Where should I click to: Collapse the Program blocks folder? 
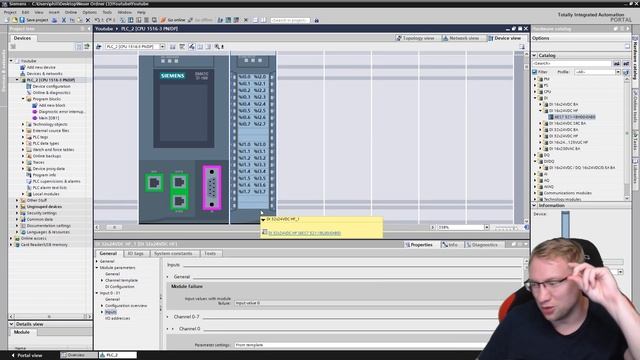point(23,99)
